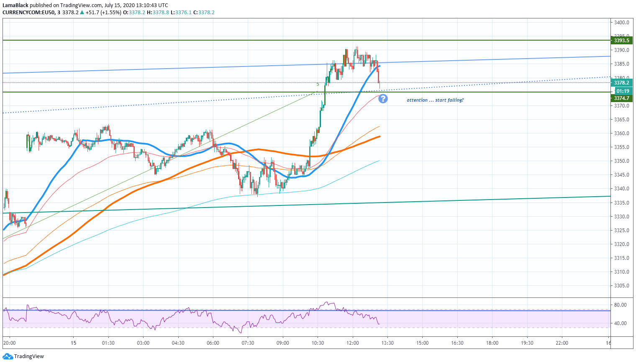
Task: Click the small green '5' wave label
Action: click(x=318, y=85)
